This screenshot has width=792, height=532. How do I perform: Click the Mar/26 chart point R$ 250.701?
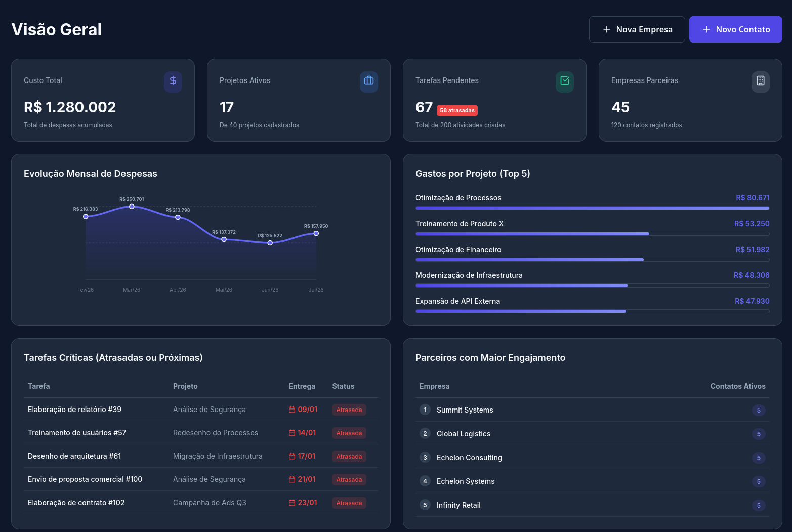(132, 207)
